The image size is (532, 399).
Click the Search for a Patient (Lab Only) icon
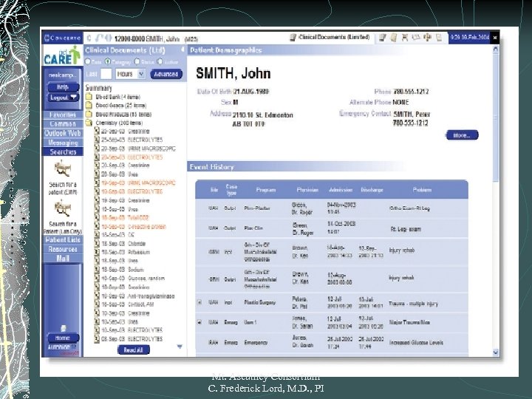[x=62, y=208]
